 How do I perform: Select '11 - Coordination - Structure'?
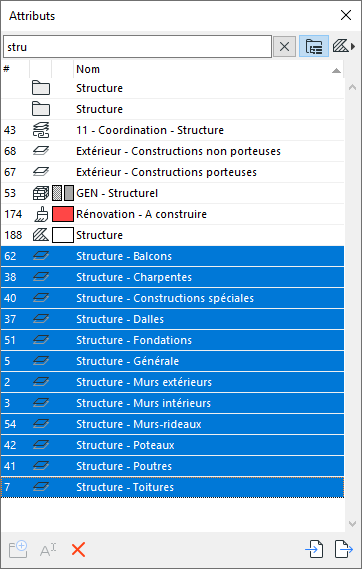150,130
